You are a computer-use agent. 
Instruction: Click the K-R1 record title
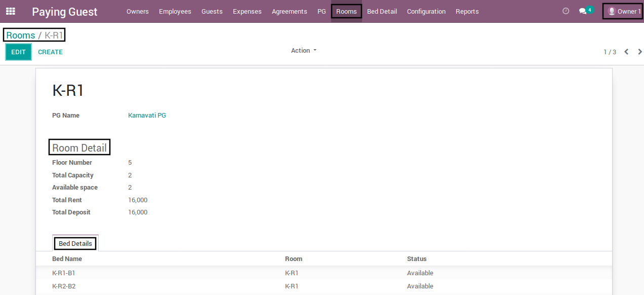click(68, 91)
